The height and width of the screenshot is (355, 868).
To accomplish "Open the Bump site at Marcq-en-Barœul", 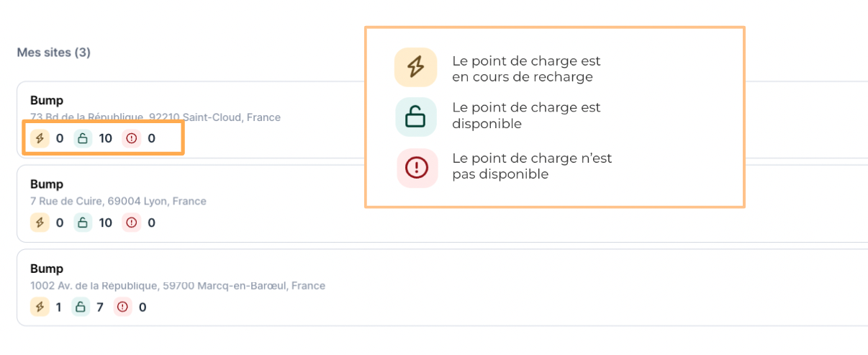I will click(47, 269).
